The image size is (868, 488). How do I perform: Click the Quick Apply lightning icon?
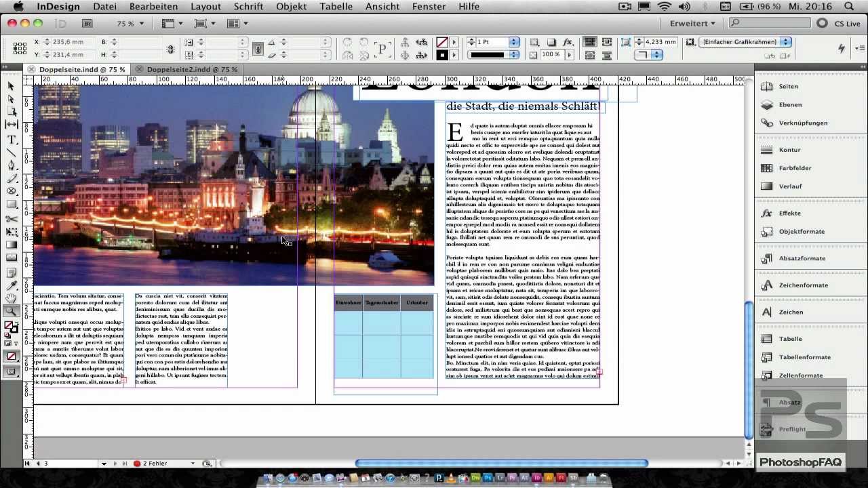[x=841, y=48]
